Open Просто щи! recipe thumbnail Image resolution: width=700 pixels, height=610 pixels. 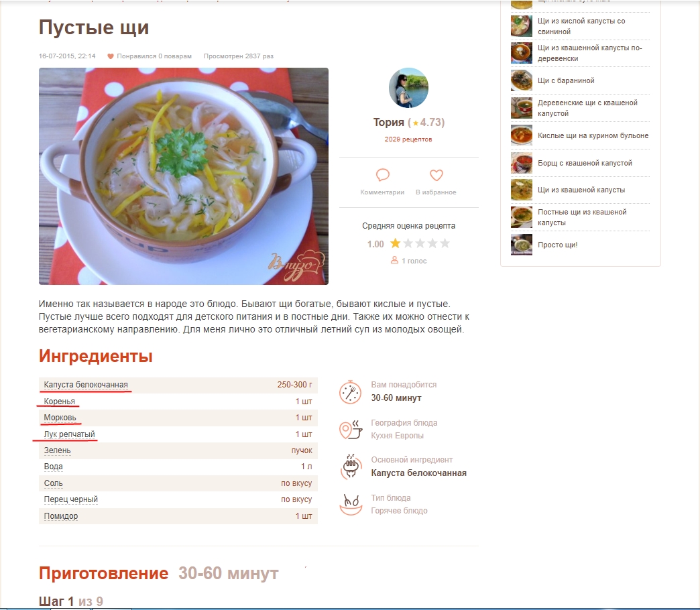(522, 245)
